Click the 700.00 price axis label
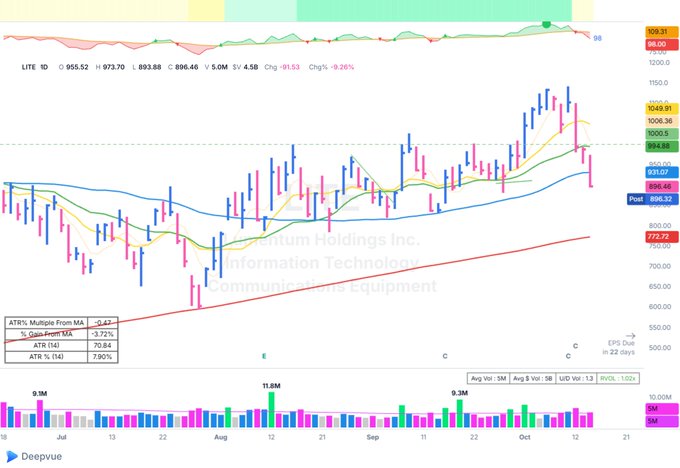The image size is (680, 468). (x=660, y=266)
